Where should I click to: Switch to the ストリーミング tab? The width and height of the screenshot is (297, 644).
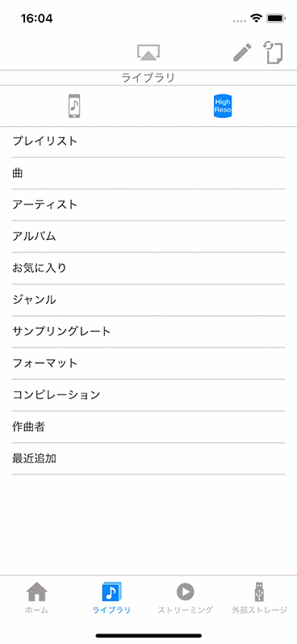coord(186,598)
